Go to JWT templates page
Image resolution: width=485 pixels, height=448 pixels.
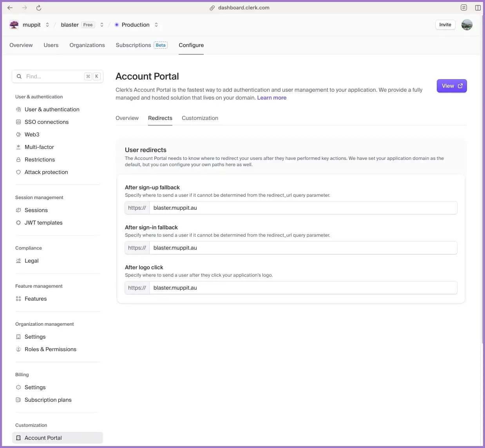[43, 223]
